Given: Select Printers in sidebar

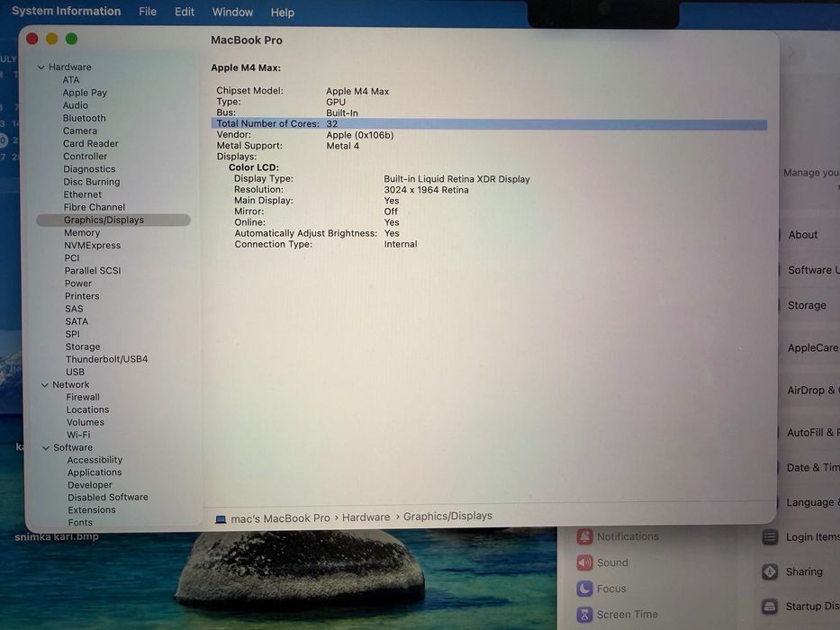Looking at the screenshot, I should (x=82, y=296).
